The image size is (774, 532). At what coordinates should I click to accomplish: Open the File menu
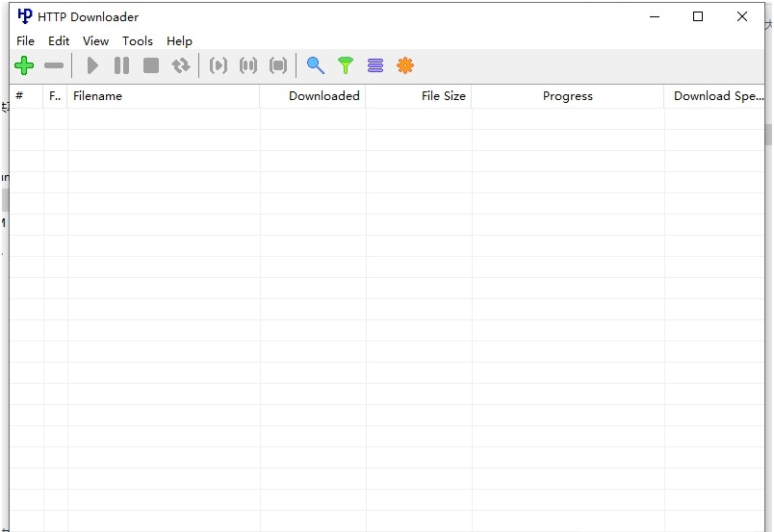pos(25,41)
